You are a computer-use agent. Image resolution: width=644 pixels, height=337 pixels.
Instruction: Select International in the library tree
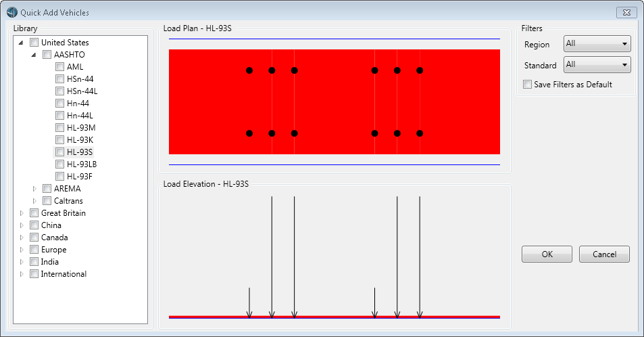click(64, 274)
